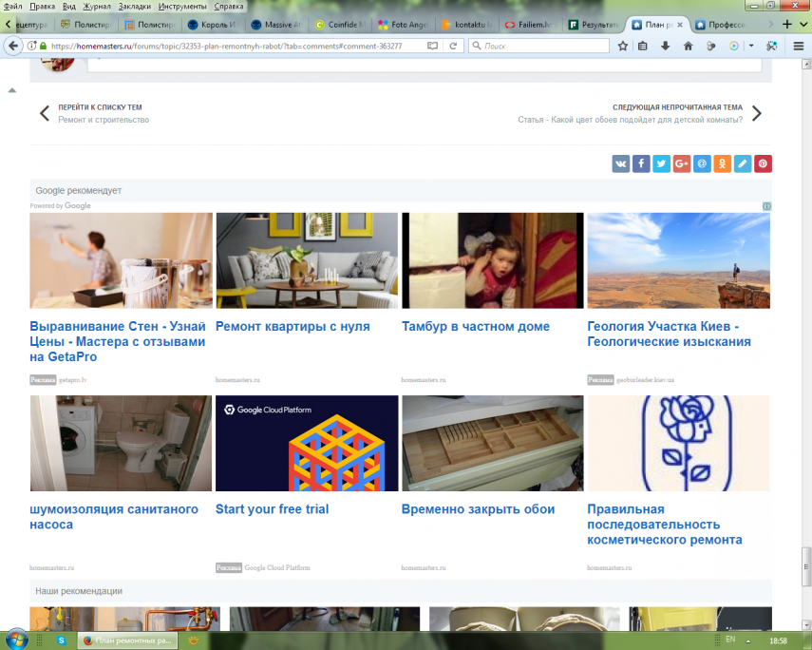
Task: Reload the page with refresh button
Action: pos(454,46)
